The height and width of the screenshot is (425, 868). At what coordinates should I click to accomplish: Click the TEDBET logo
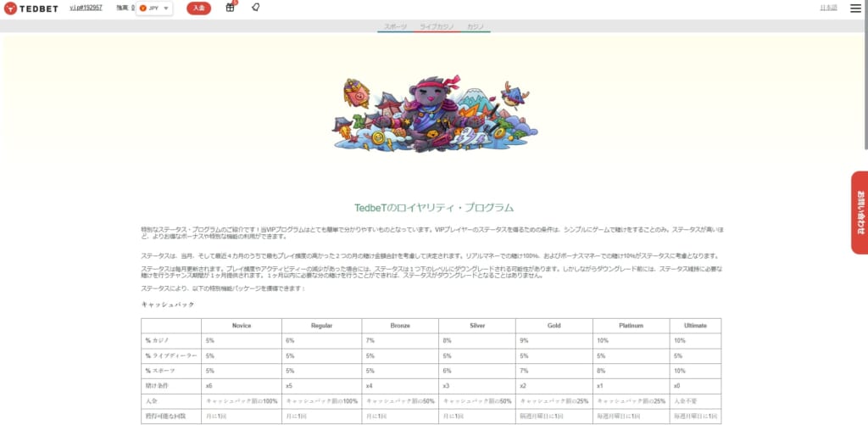click(31, 8)
